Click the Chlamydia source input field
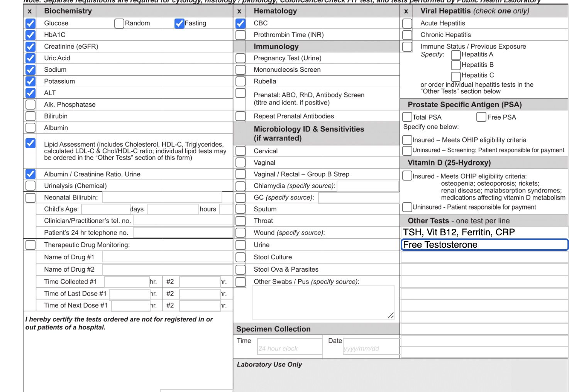Screen dimensions: 569x392 click(x=368, y=186)
